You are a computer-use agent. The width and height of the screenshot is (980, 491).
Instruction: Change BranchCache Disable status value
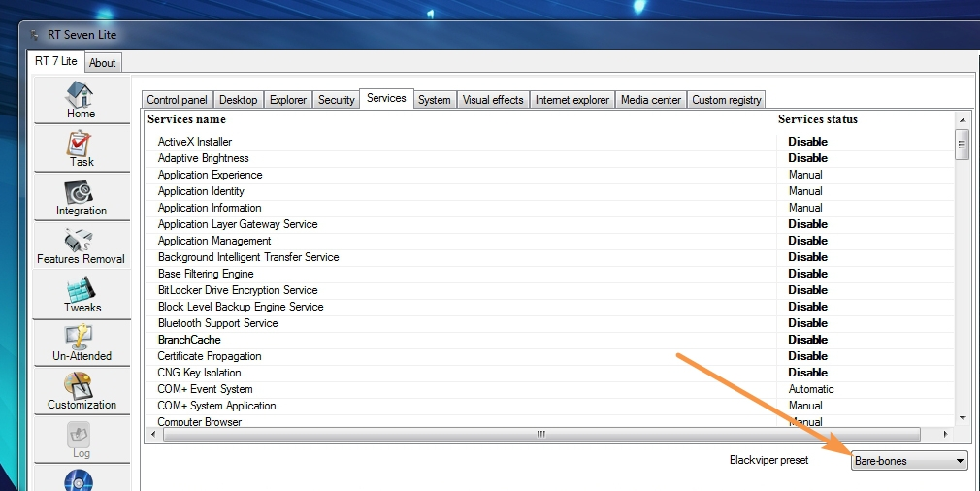pyautogui.click(x=807, y=340)
